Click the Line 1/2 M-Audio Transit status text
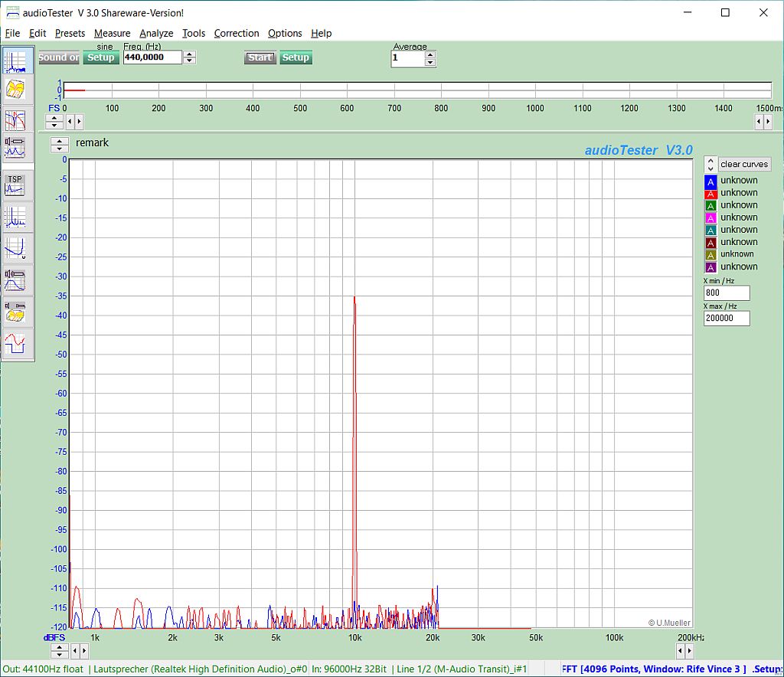 (462, 669)
